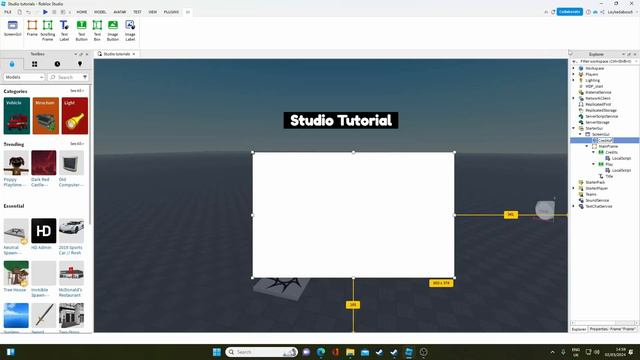
Task: Switch to the AVATAR ribbon tab
Action: tap(120, 12)
